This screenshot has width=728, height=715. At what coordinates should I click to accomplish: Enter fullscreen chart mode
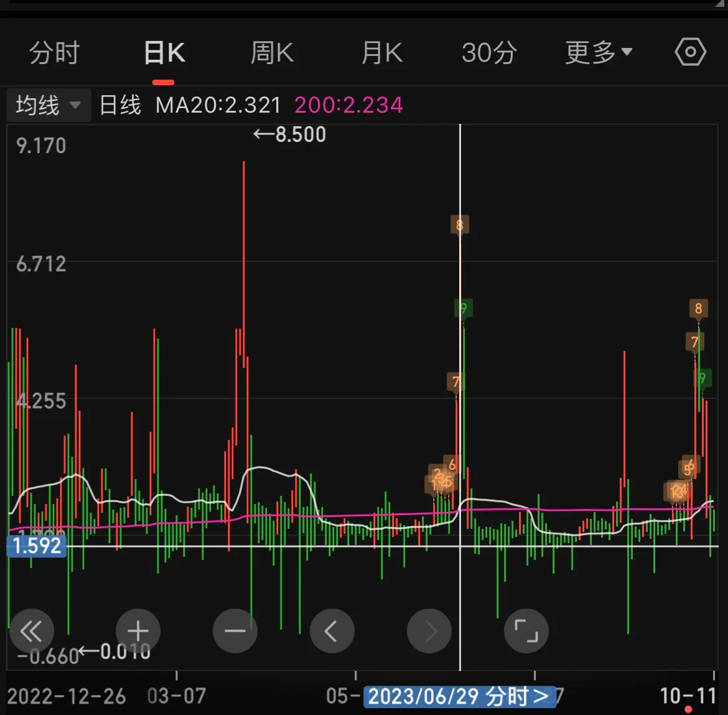[526, 631]
